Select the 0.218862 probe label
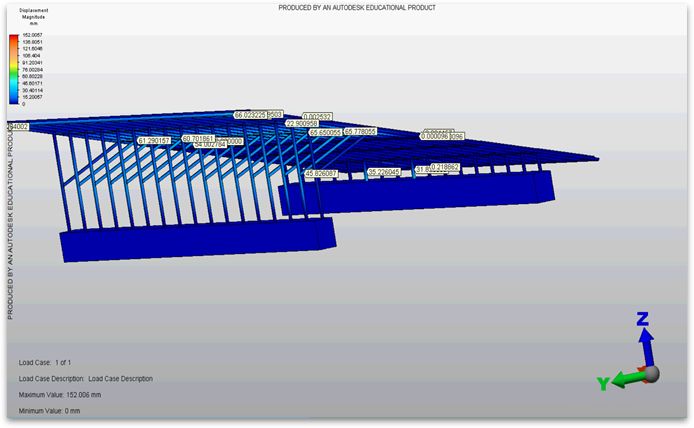694x428 pixels. point(448,167)
